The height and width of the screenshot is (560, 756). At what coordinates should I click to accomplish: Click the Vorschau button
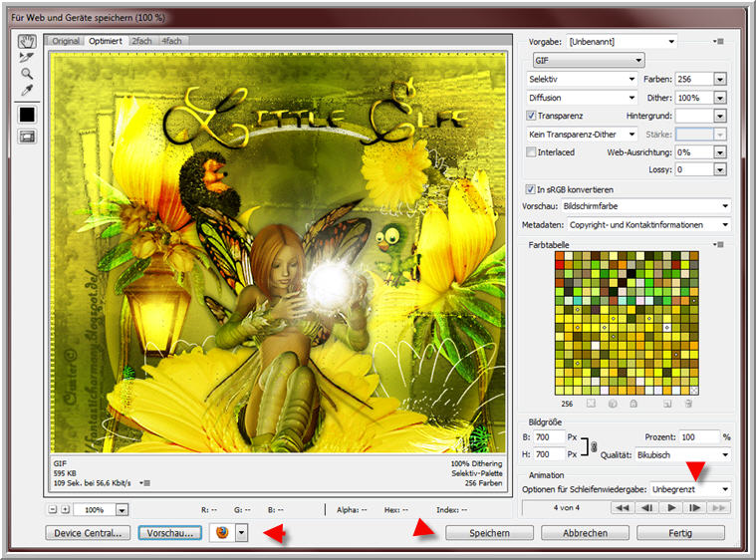(x=170, y=533)
